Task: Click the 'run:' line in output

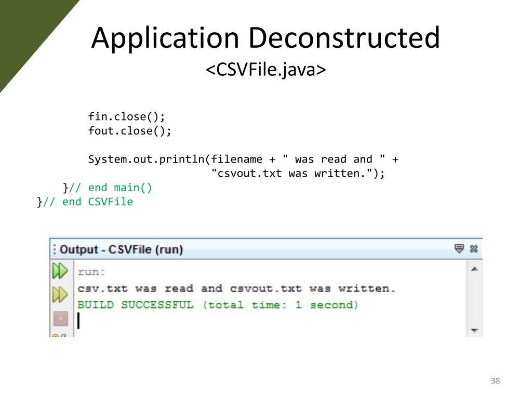Action: [91, 272]
